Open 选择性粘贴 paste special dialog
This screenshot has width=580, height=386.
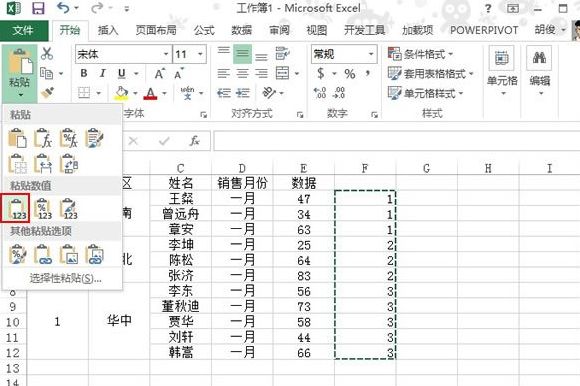point(65,278)
